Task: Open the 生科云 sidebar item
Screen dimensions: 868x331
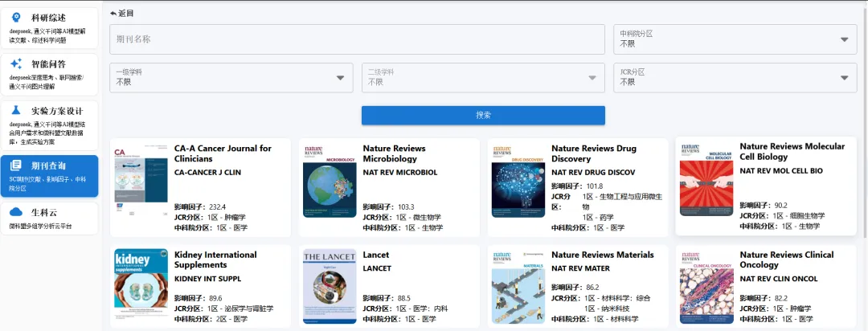Action: [49, 218]
